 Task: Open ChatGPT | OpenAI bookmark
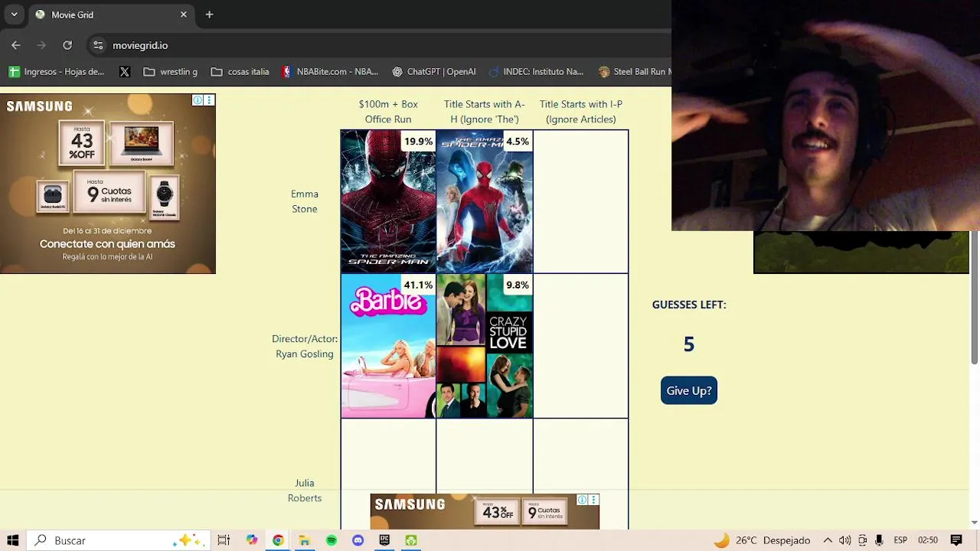pyautogui.click(x=434, y=71)
